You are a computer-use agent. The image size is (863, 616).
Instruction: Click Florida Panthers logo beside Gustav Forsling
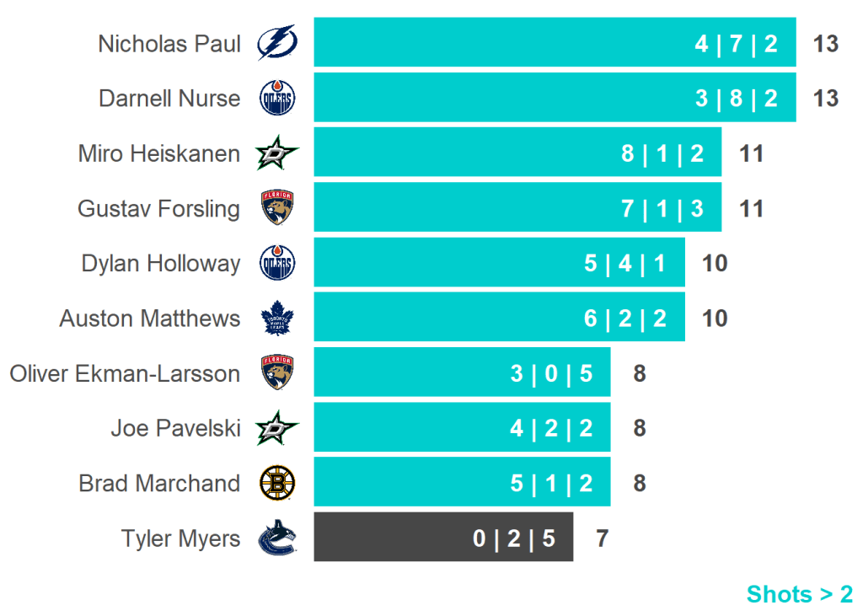click(x=277, y=208)
